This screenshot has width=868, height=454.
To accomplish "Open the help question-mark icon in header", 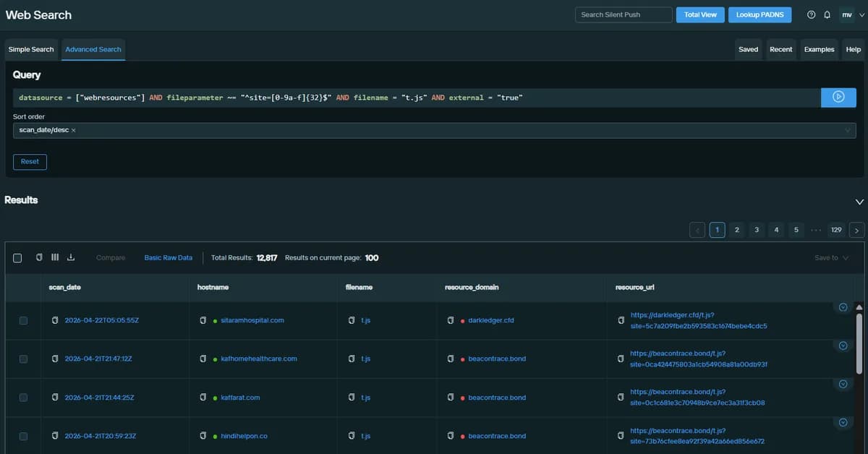I will [811, 14].
